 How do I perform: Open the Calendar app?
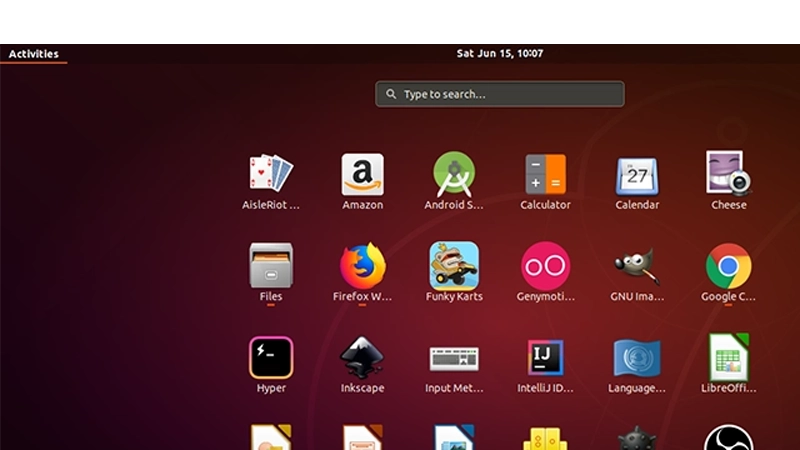[637, 181]
